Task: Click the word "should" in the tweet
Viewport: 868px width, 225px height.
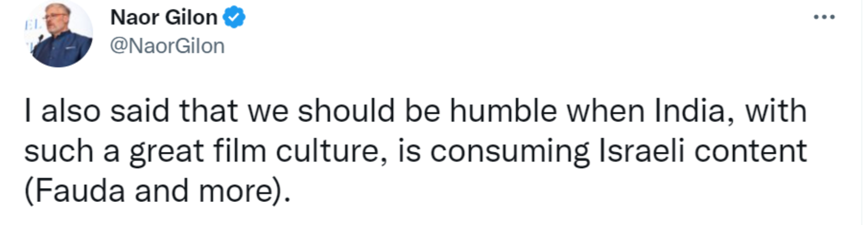Action: (346, 111)
